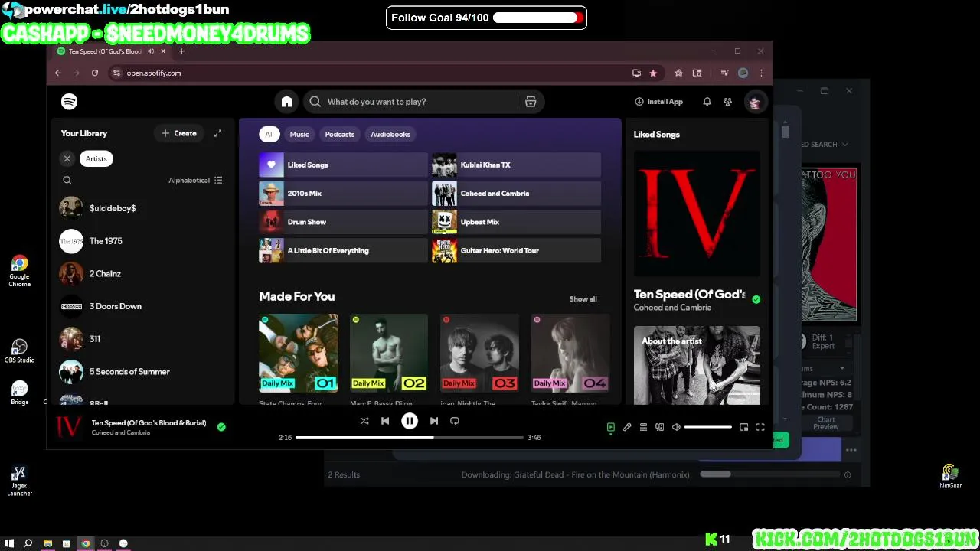Screen dimensions: 980x551
Task: Show lyrics with microphone icon
Action: pyautogui.click(x=627, y=427)
